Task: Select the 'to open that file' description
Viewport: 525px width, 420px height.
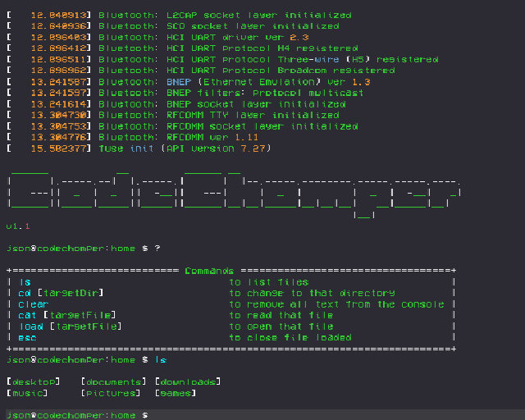Action: point(281,326)
